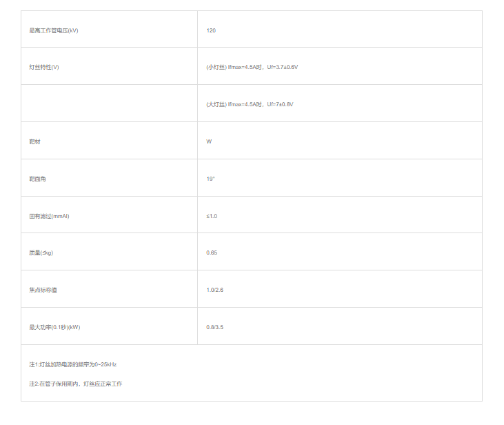Click the 最高工作管电压(kV) label cell

click(x=54, y=30)
